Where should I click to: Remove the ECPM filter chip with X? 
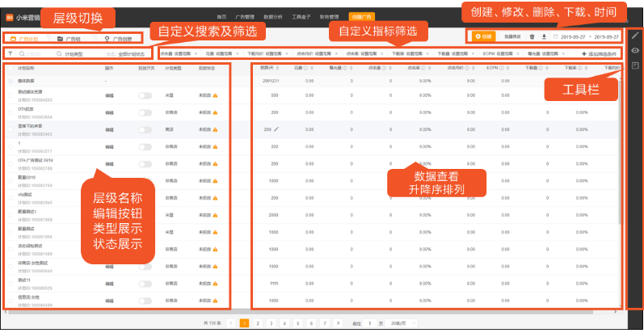pos(517,53)
